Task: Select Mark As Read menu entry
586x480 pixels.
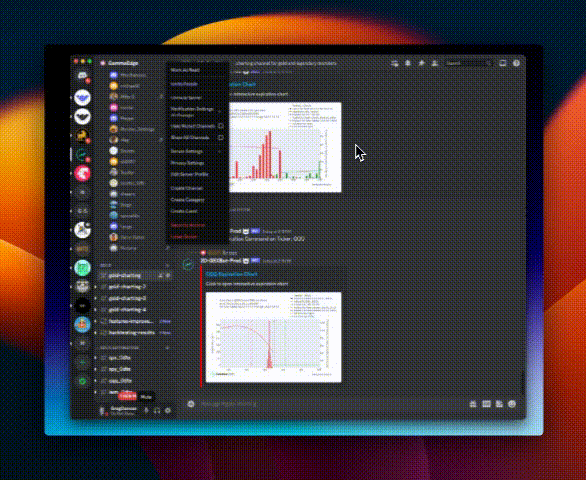Action: (185, 70)
